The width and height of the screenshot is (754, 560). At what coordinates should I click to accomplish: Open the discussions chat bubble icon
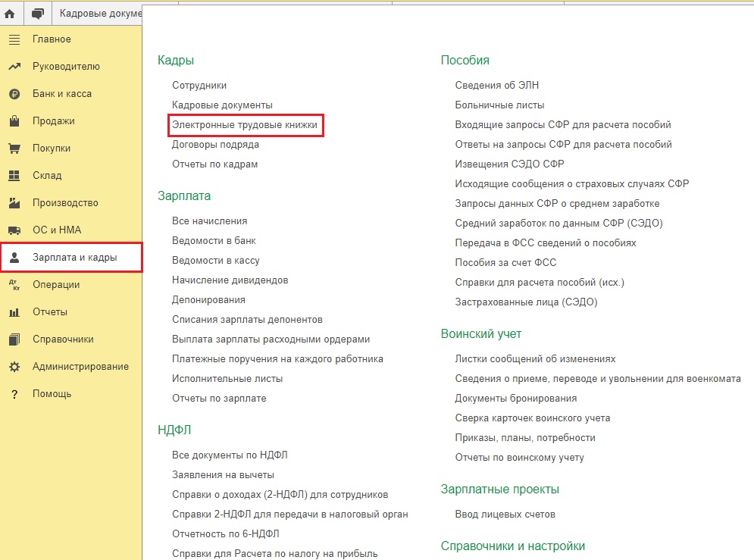pyautogui.click(x=37, y=14)
